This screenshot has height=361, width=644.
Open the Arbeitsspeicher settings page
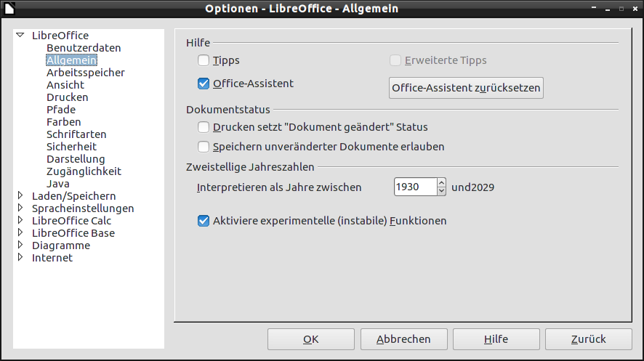click(86, 73)
